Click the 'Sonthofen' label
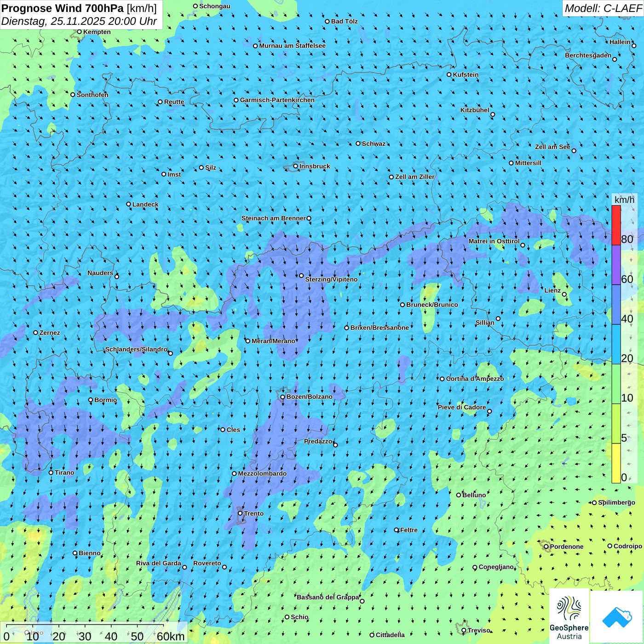 pyautogui.click(x=92, y=95)
